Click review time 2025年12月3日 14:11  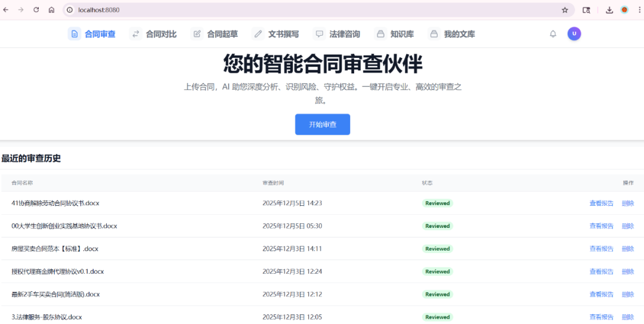tap(292, 249)
